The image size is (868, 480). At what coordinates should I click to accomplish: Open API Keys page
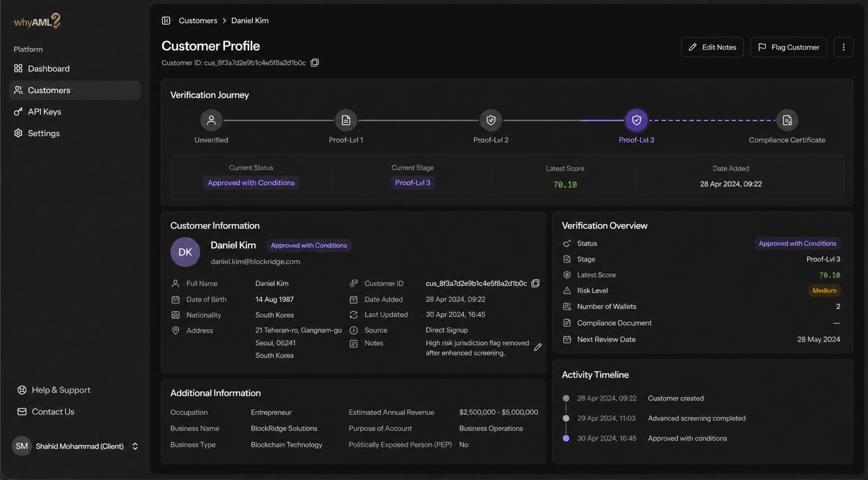(75, 112)
